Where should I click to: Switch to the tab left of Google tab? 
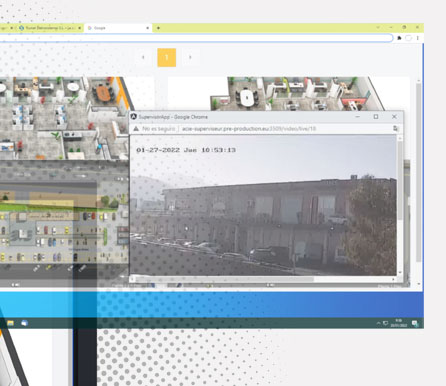[x=50, y=28]
